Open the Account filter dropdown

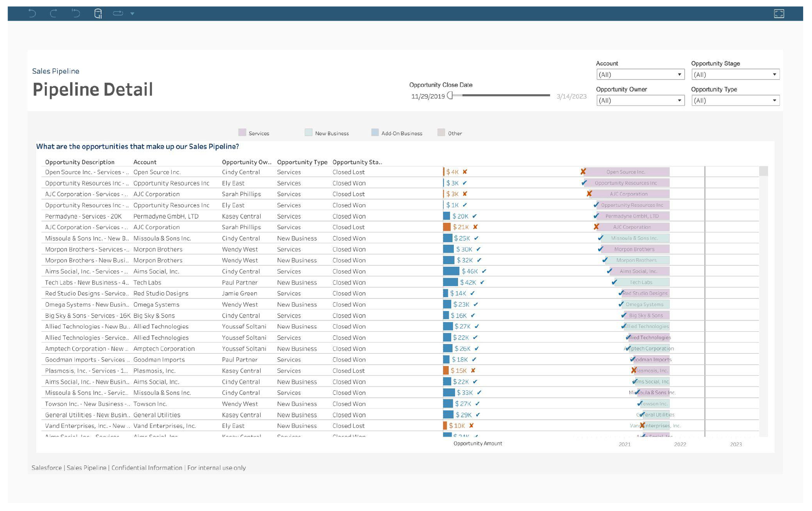pos(640,75)
